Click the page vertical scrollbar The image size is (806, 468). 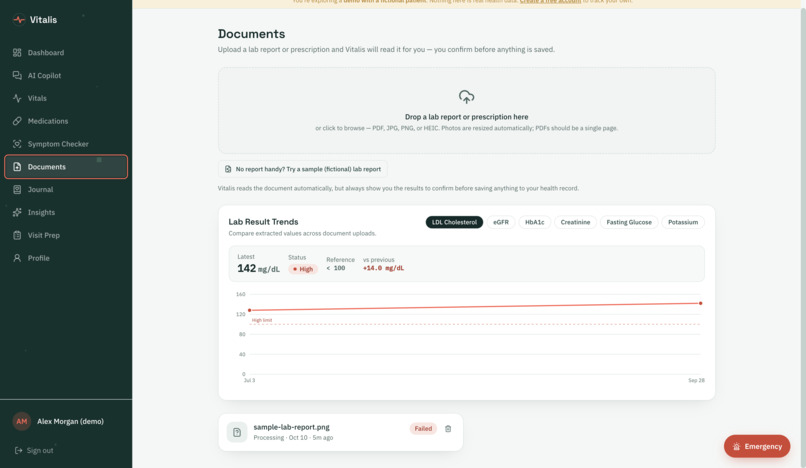802,234
